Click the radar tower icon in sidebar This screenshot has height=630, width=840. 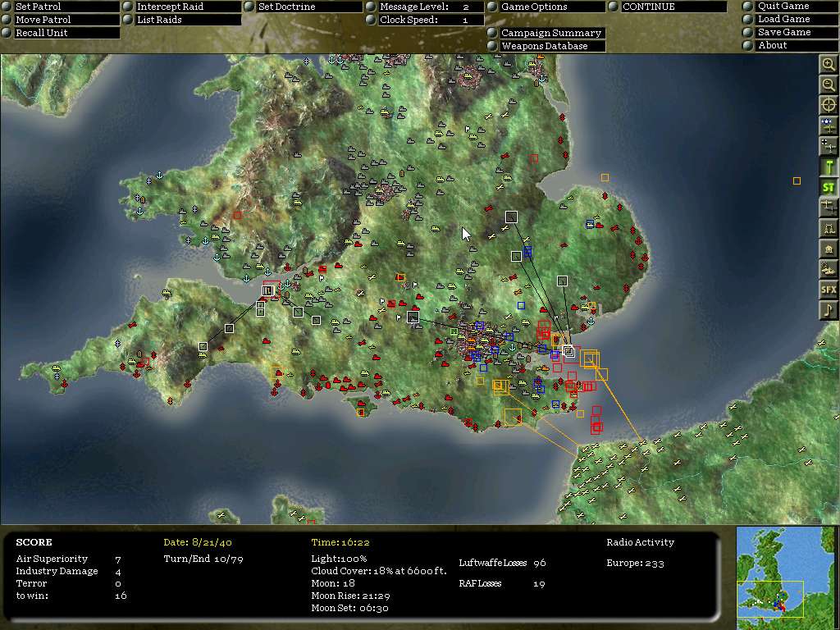pos(829,229)
